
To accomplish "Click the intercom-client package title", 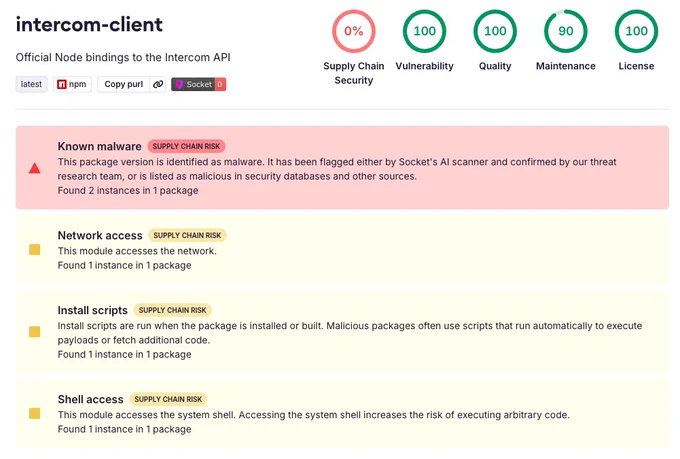I will pos(89,24).
